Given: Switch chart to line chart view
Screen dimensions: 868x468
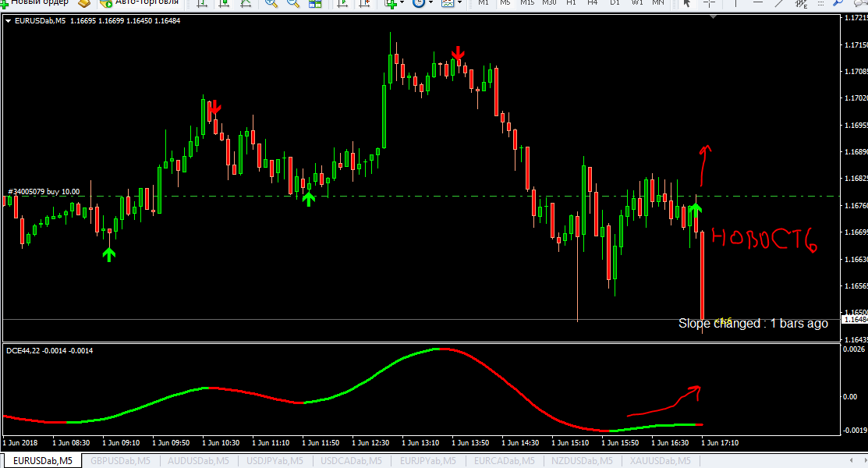Looking at the screenshot, I should pyautogui.click(x=246, y=3).
